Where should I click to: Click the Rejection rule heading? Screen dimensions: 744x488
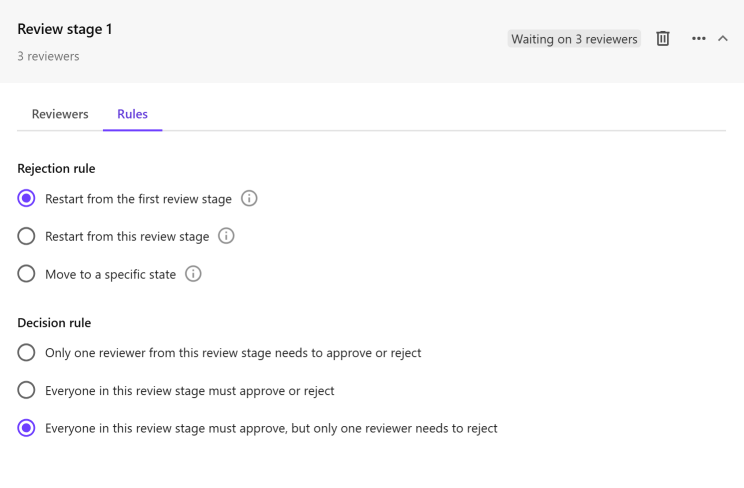pos(56,169)
